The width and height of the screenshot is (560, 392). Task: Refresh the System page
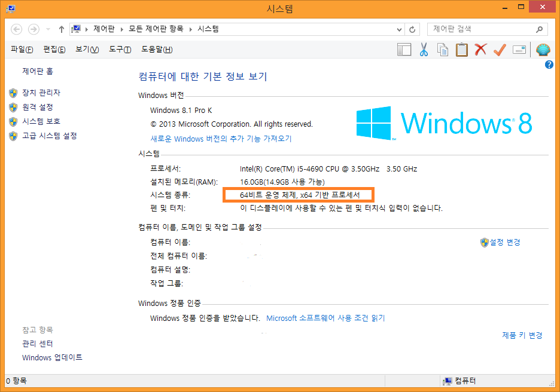coord(412,30)
